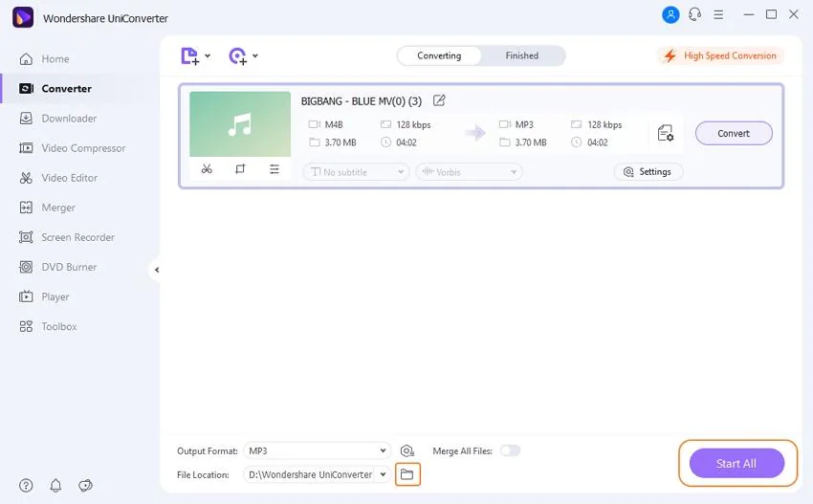The width and height of the screenshot is (813, 504).
Task: Click the BIGBANG - BLUE MV(0) (3) title
Action: coord(362,101)
